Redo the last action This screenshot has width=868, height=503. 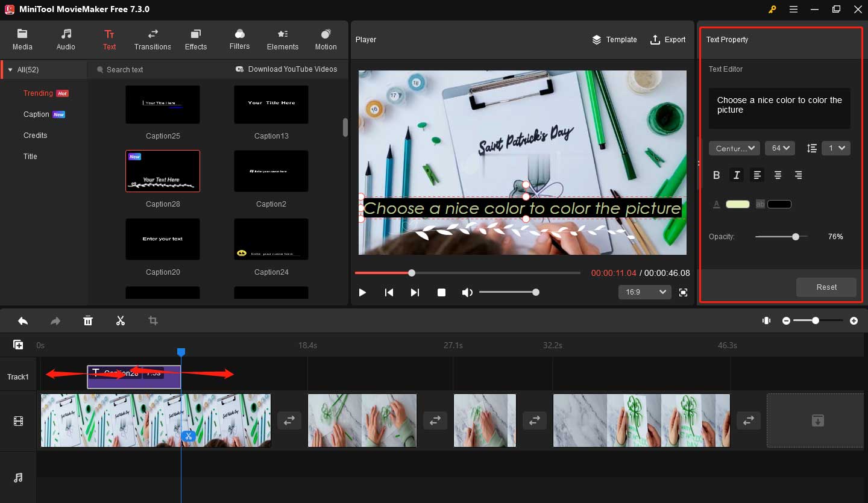(55, 321)
